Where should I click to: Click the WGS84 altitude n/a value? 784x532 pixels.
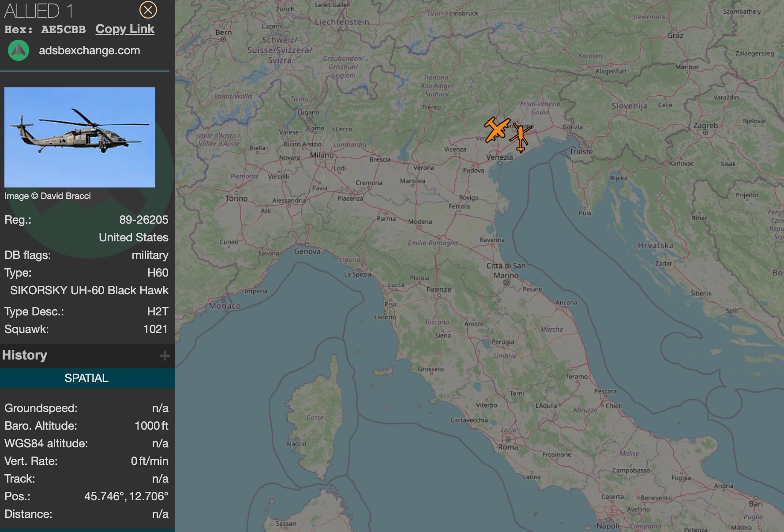[160, 443]
